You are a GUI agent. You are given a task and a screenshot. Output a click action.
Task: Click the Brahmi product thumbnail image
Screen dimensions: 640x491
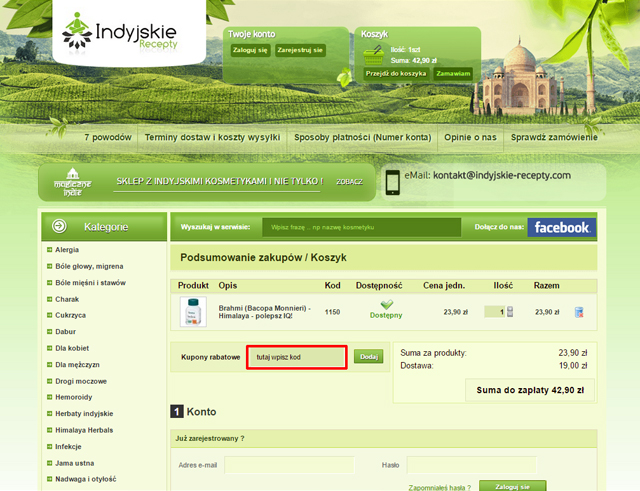pyautogui.click(x=193, y=312)
